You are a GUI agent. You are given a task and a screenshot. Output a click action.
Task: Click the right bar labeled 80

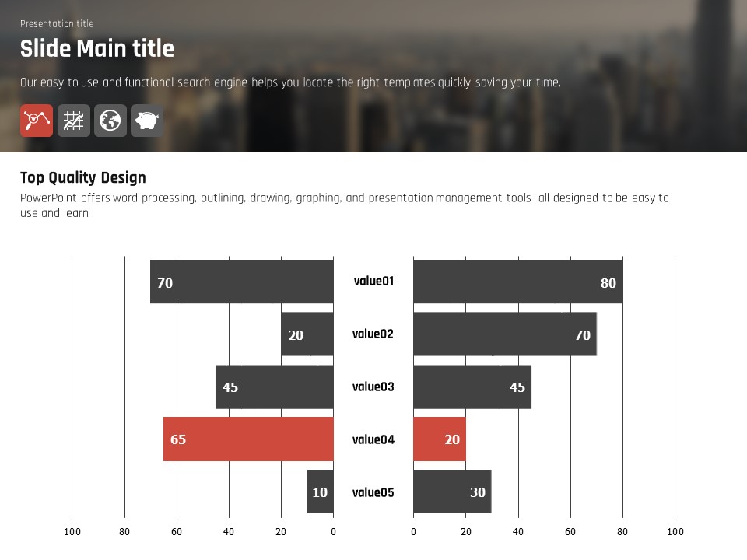(517, 282)
